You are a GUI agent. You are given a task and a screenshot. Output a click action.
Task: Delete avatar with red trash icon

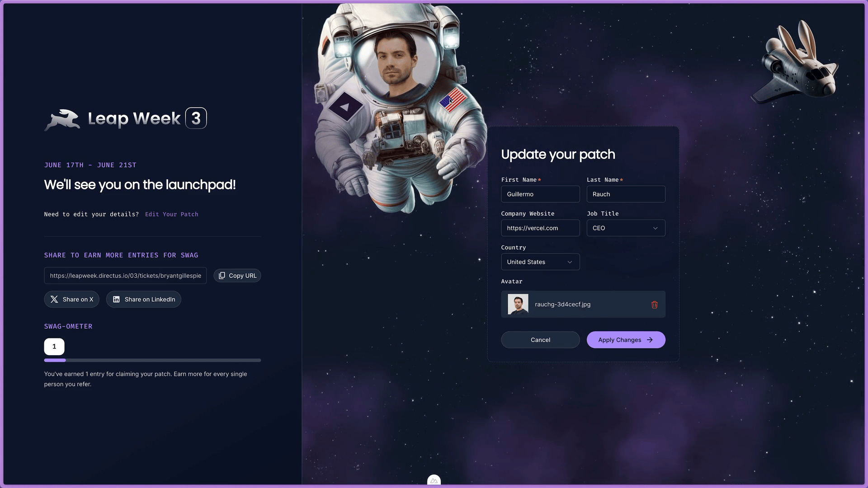pyautogui.click(x=654, y=305)
